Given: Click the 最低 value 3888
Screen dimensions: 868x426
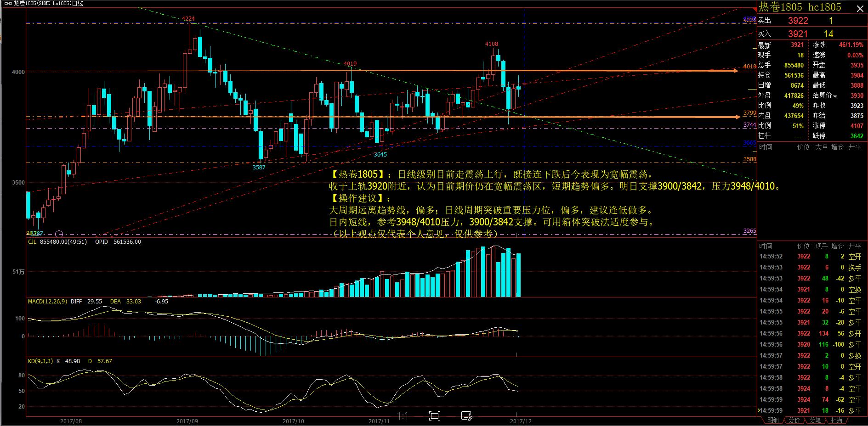Looking at the screenshot, I should [857, 85].
